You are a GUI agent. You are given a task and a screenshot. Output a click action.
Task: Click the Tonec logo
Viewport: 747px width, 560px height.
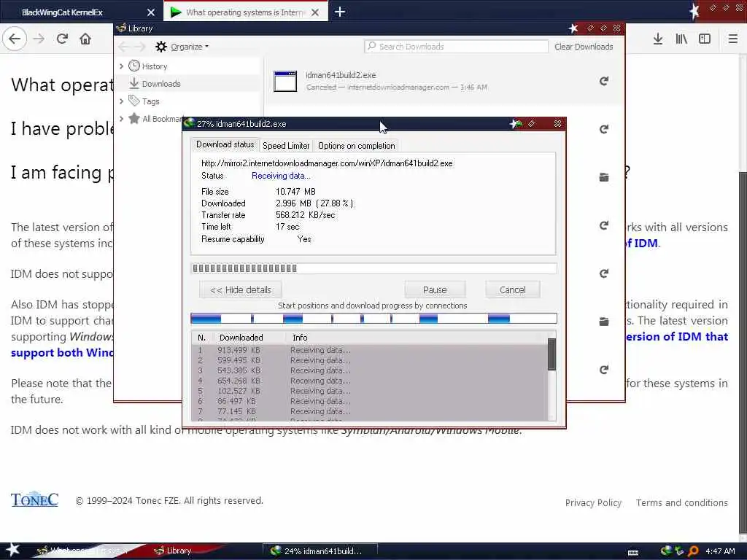pos(34,499)
